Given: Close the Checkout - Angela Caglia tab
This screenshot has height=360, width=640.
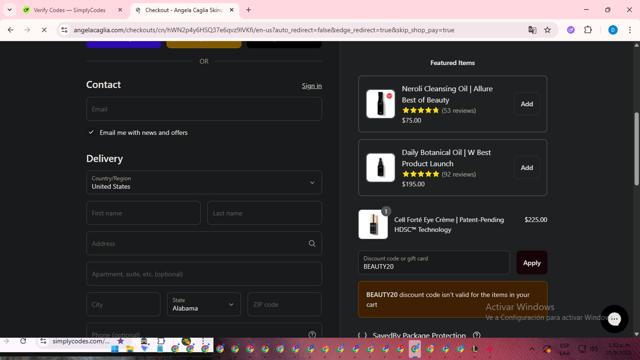Looking at the screenshot, I should [x=231, y=10].
